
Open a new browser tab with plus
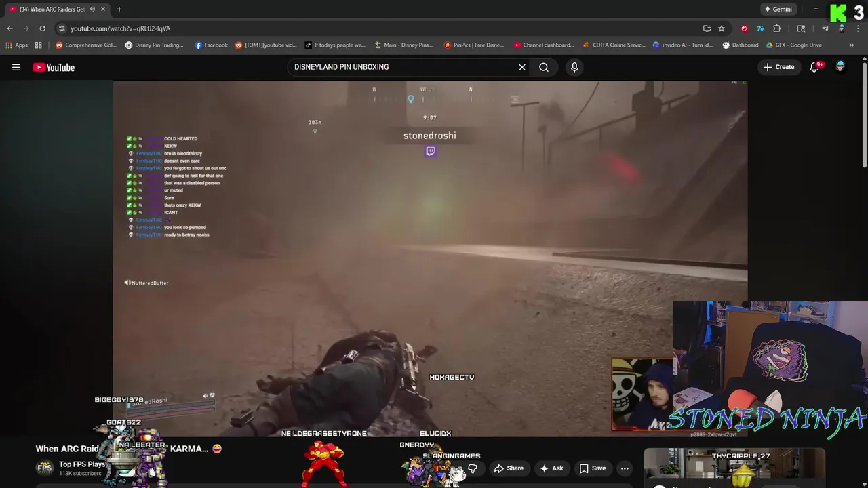click(119, 9)
